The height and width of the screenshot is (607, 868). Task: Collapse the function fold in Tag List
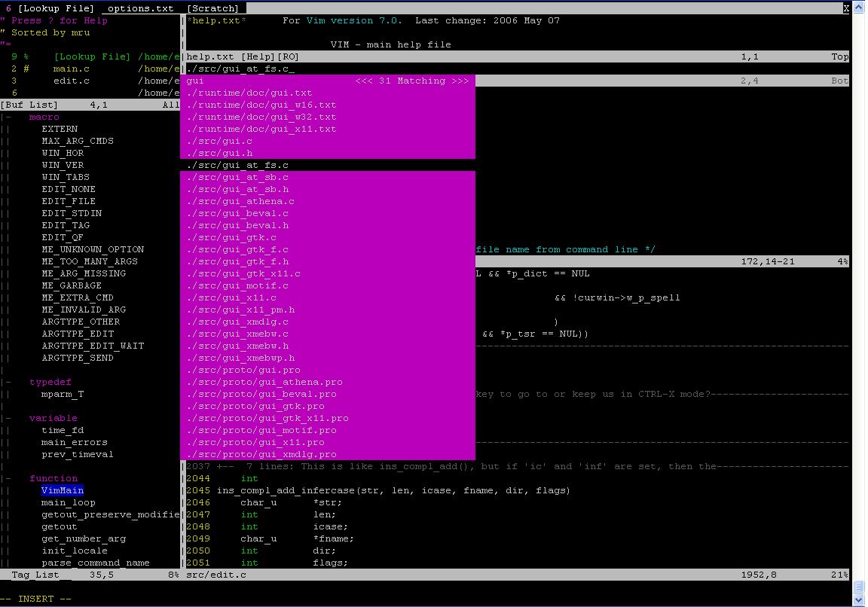[x=8, y=478]
